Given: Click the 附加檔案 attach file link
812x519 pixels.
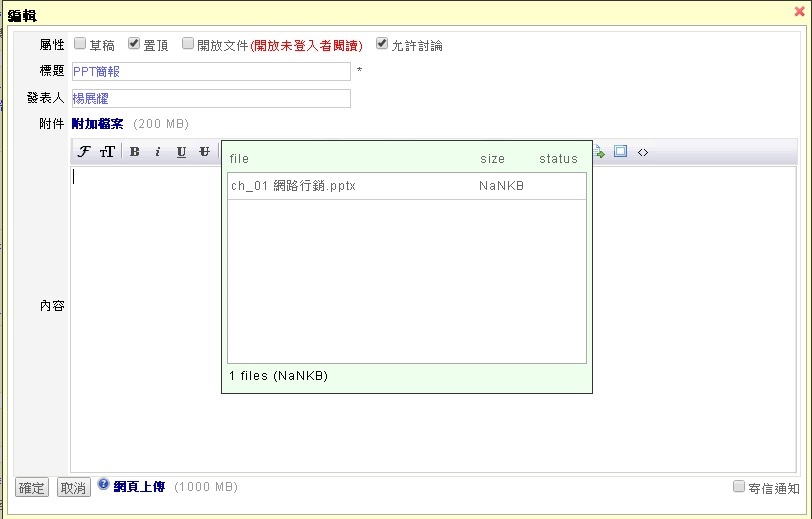Looking at the screenshot, I should [98, 124].
